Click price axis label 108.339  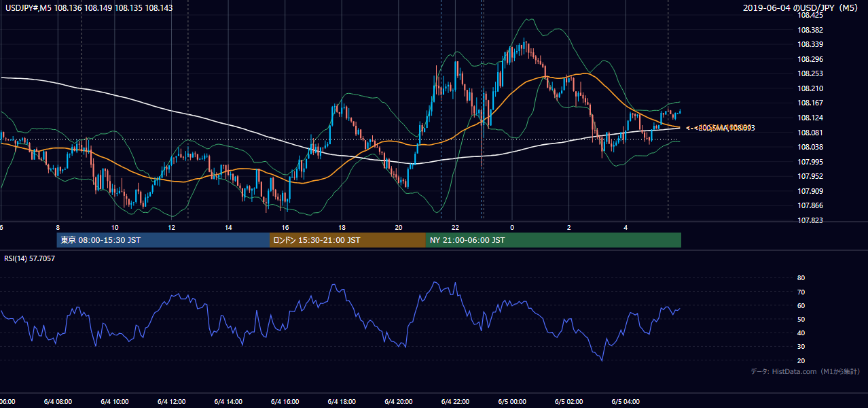(x=810, y=44)
